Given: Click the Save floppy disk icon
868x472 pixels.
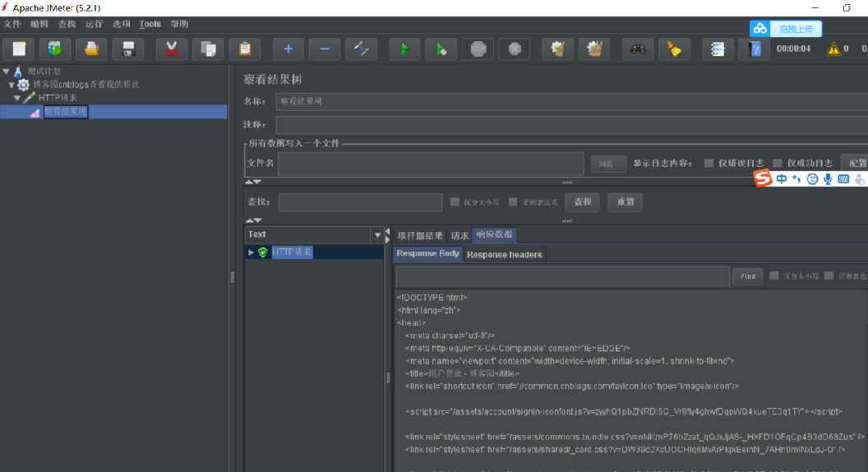Looking at the screenshot, I should (128, 49).
